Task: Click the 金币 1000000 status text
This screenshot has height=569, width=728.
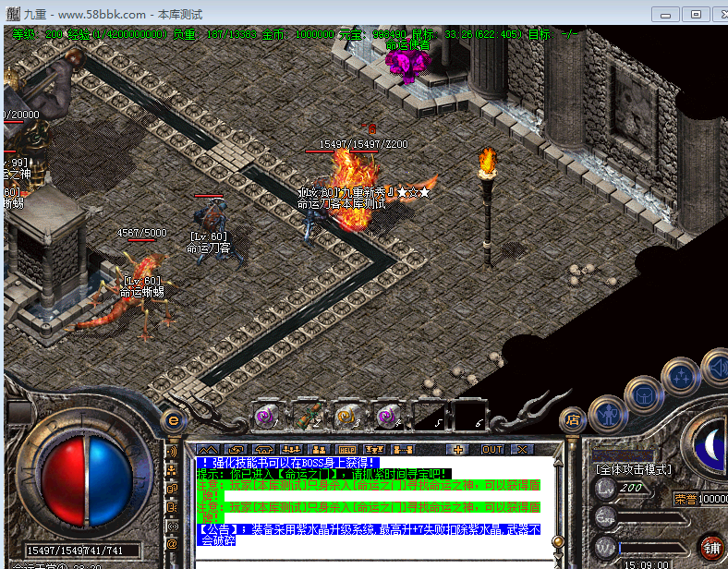Action: [x=298, y=34]
